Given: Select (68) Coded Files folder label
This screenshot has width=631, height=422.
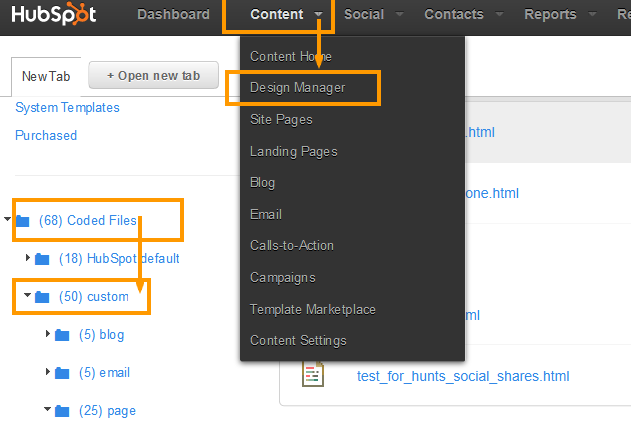Looking at the screenshot, I should click(88, 220).
